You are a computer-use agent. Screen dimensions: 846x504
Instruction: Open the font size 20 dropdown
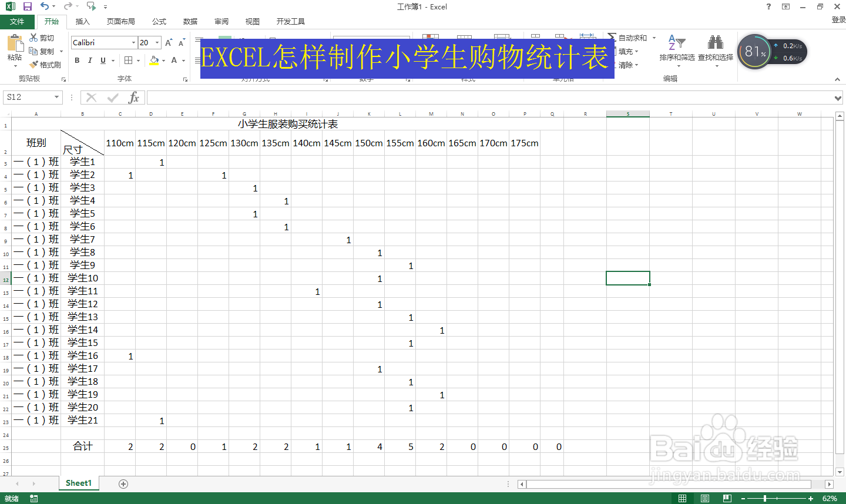(x=156, y=42)
